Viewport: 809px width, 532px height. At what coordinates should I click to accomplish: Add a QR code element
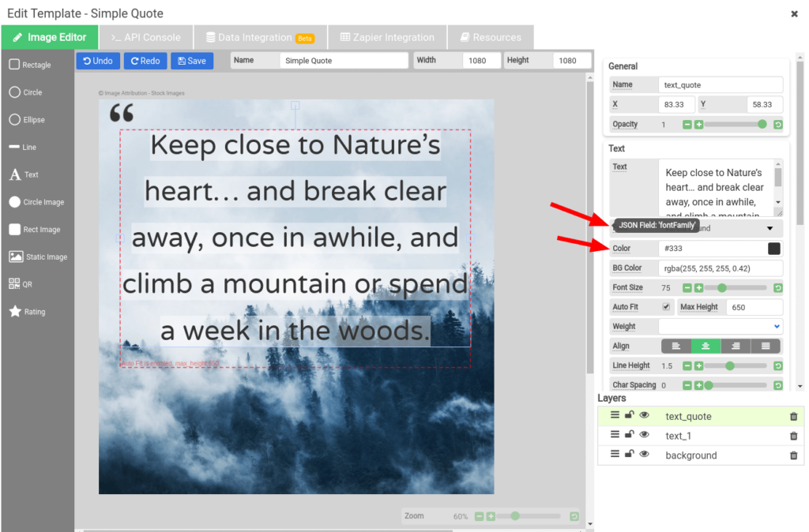coord(21,284)
